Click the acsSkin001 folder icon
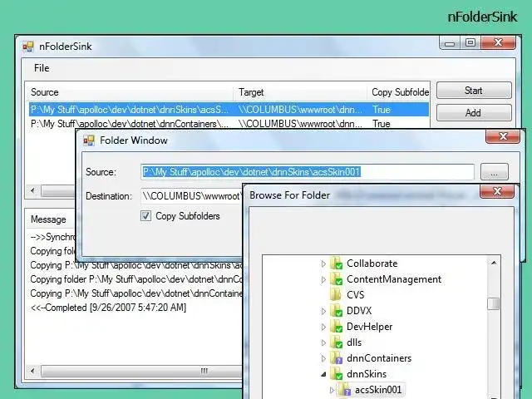 click(346, 390)
